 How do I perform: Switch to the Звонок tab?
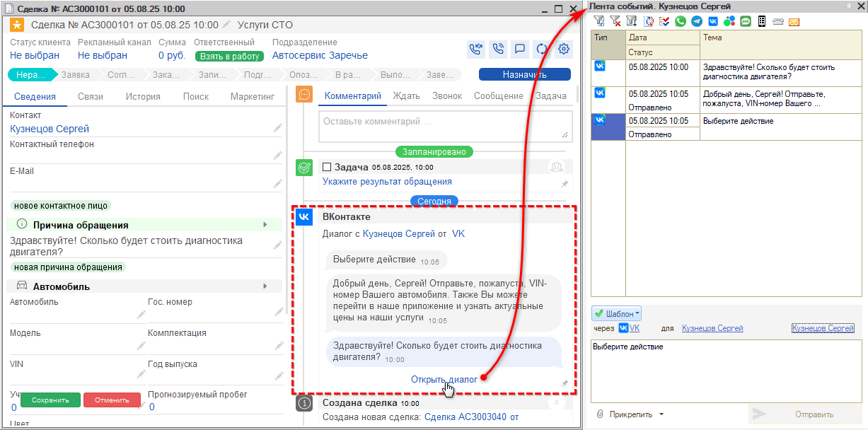click(x=446, y=96)
